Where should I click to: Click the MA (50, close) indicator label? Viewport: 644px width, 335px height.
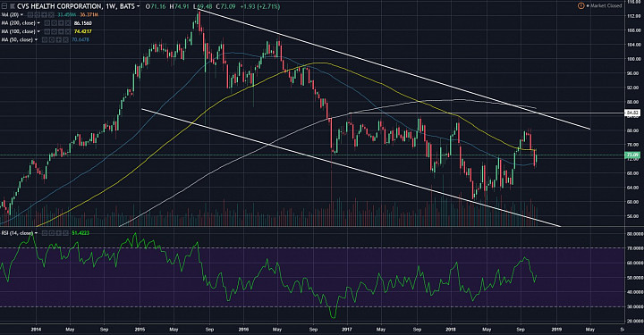point(17,40)
